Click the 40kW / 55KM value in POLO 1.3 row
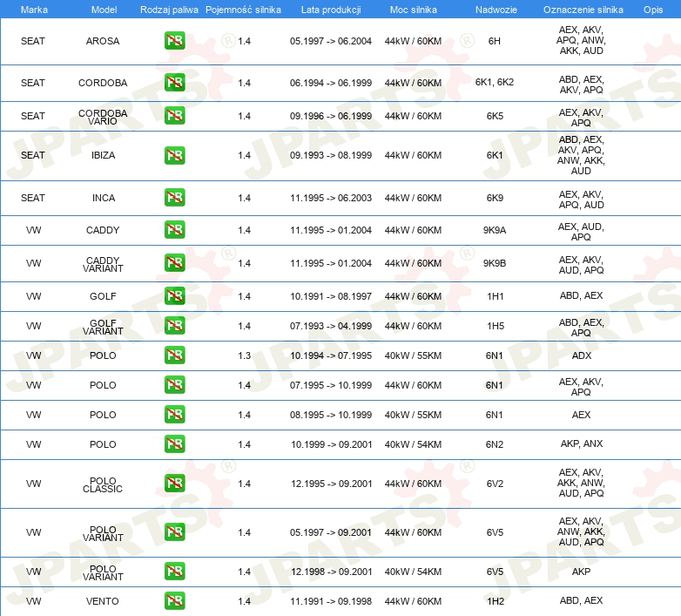Screen dimensions: 681x616 (413, 355)
